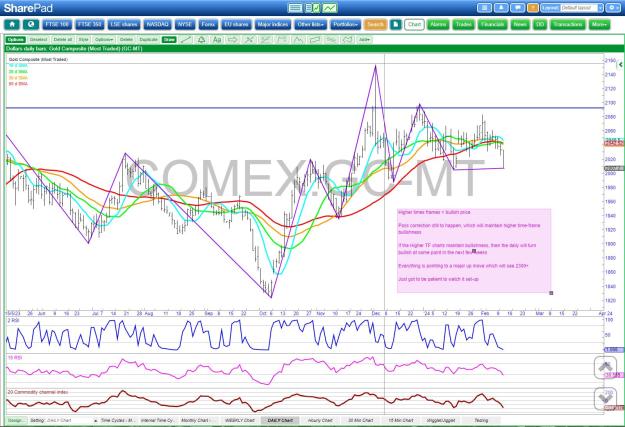Open the NYSE list

(185, 25)
